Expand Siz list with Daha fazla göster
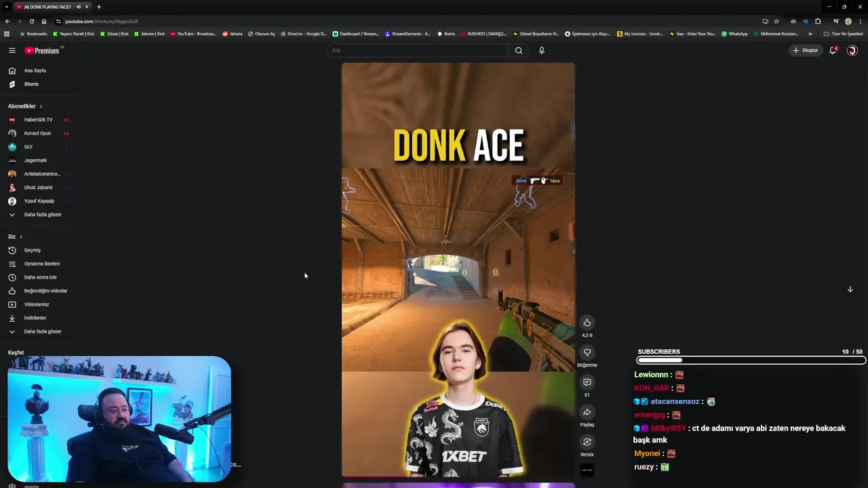Screen dimensions: 868x488 pyautogui.click(x=42, y=331)
